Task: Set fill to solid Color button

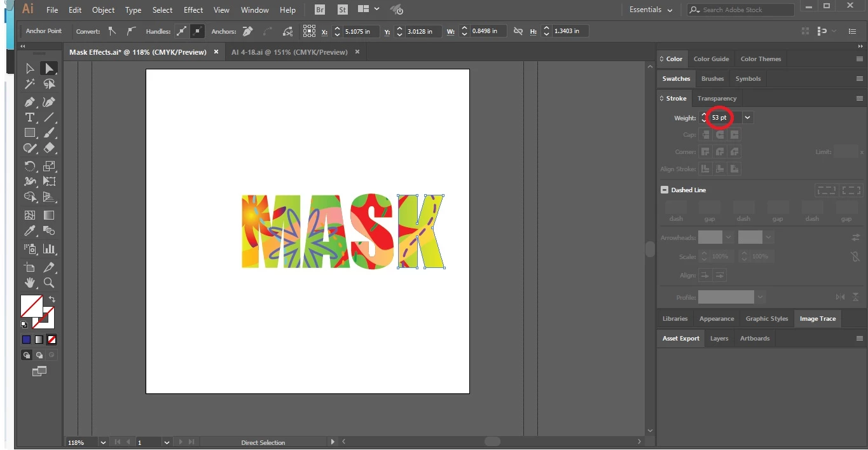Action: 26,340
